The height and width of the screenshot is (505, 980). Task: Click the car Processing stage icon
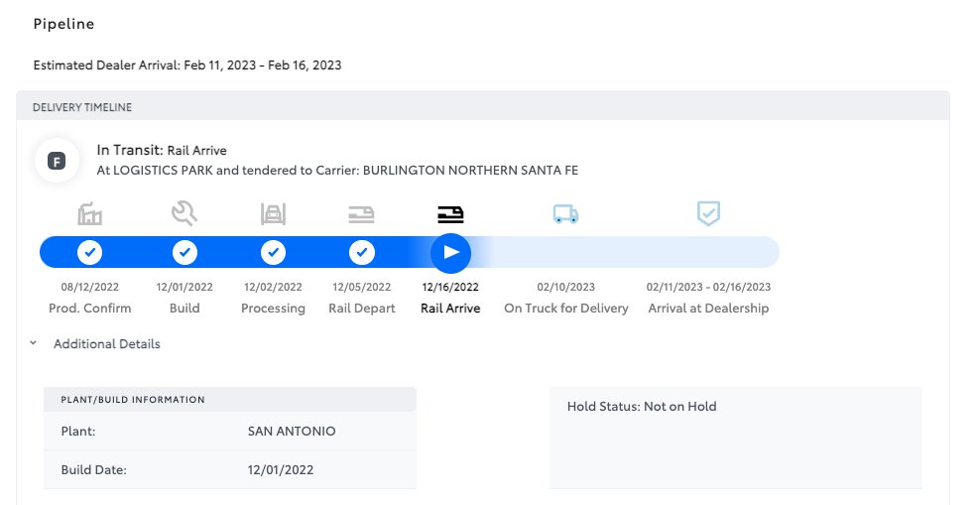(x=273, y=214)
